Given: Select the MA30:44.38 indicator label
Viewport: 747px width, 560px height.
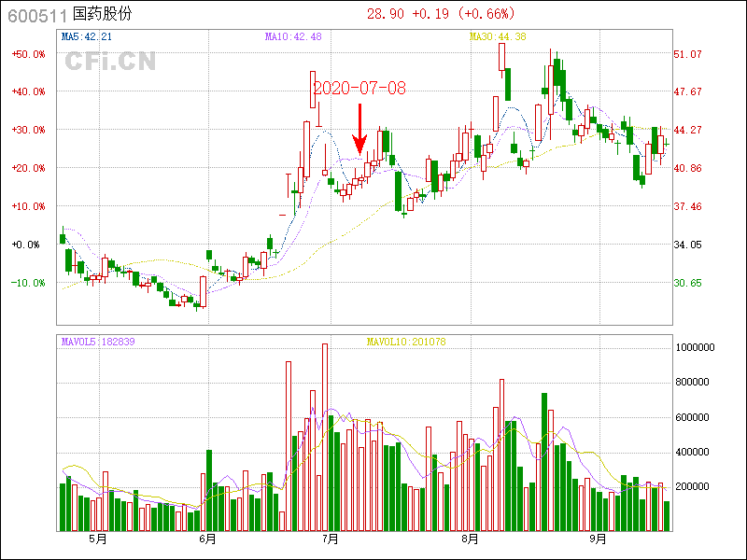Looking at the screenshot, I should (x=498, y=36).
